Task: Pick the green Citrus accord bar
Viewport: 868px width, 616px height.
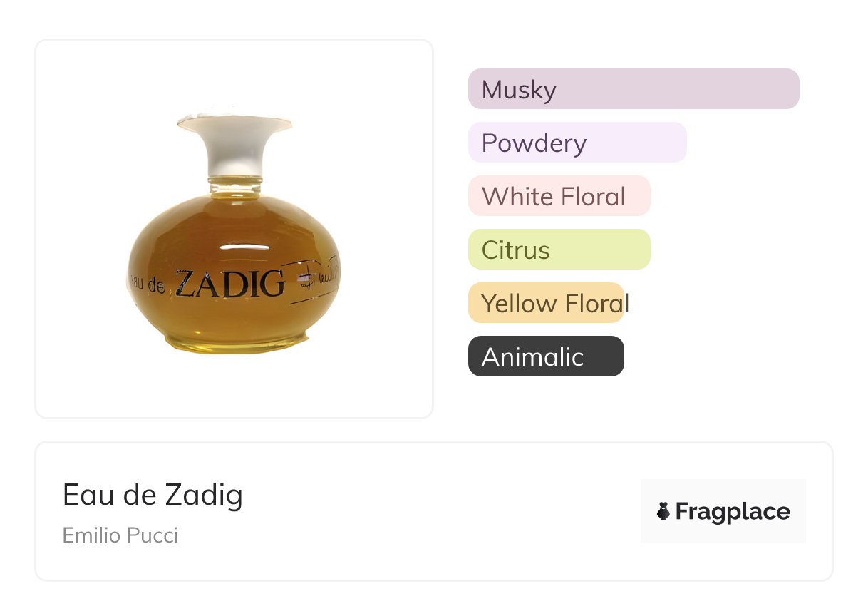Action: click(559, 250)
